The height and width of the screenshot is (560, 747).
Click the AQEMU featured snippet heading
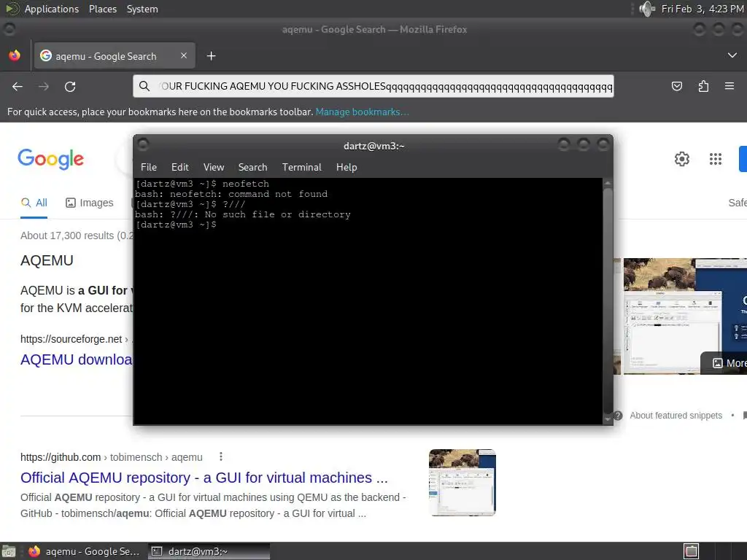[47, 260]
